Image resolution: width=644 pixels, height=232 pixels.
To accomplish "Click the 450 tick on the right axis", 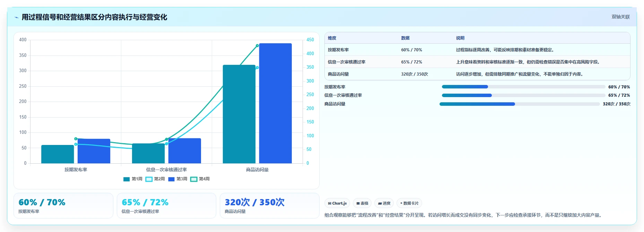I will [x=310, y=40].
